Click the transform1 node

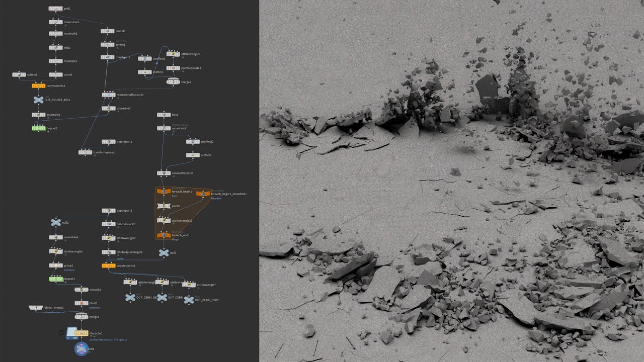107,57
